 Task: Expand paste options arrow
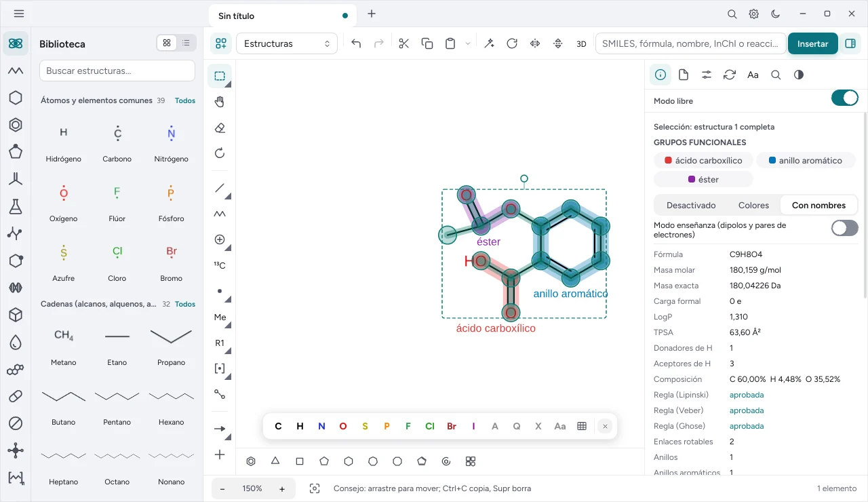(468, 43)
